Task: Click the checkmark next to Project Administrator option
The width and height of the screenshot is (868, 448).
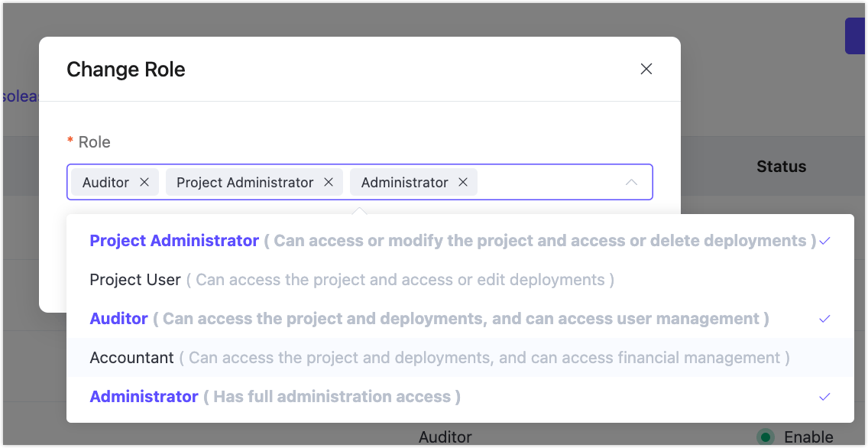Action: (824, 240)
